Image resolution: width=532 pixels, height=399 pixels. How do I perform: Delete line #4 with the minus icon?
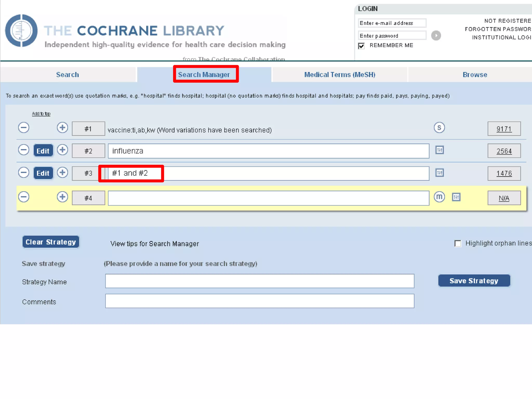(24, 197)
